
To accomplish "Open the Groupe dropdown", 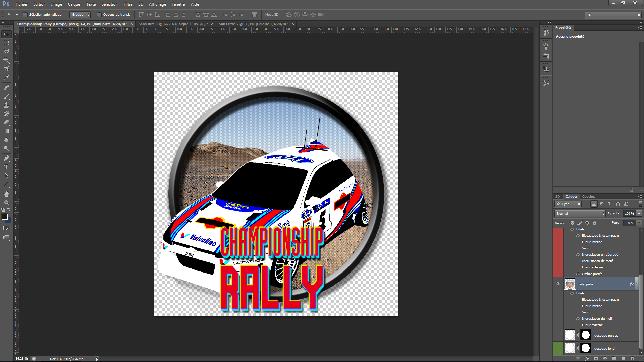I will pos(80,15).
